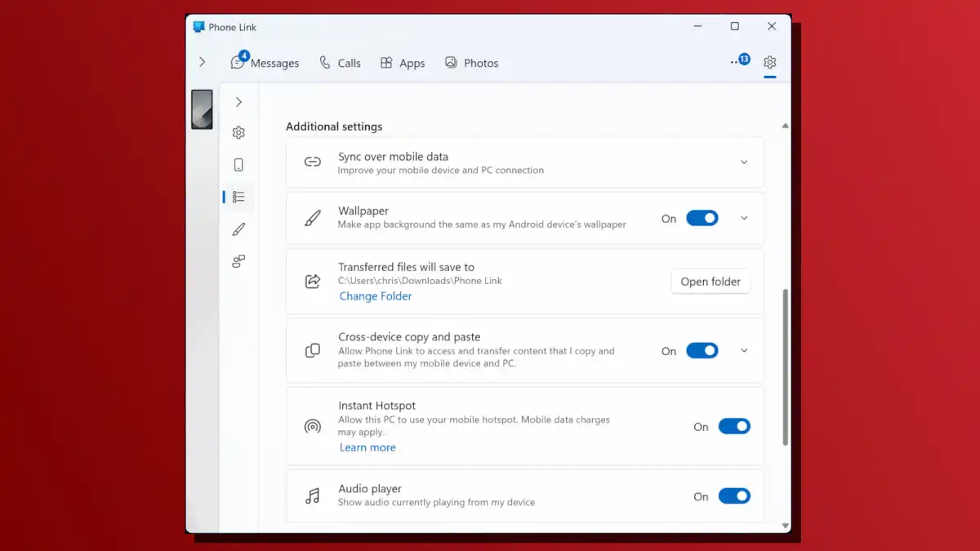This screenshot has width=980, height=551.
Task: Open the devices phone icon in sidebar
Action: [x=238, y=165]
